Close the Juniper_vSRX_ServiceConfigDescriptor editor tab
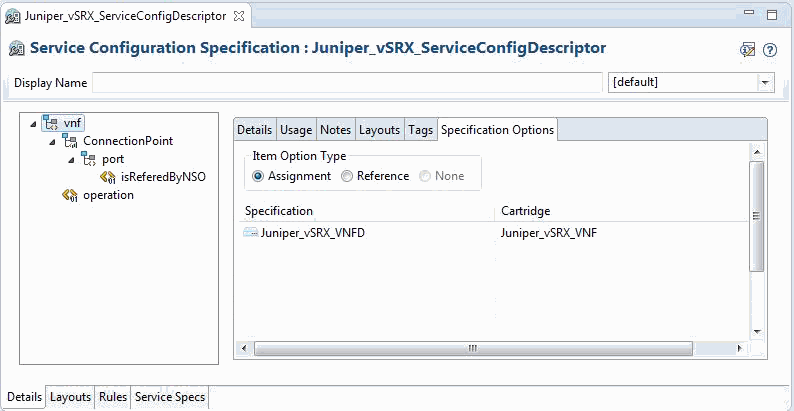794x411 pixels. pos(239,16)
